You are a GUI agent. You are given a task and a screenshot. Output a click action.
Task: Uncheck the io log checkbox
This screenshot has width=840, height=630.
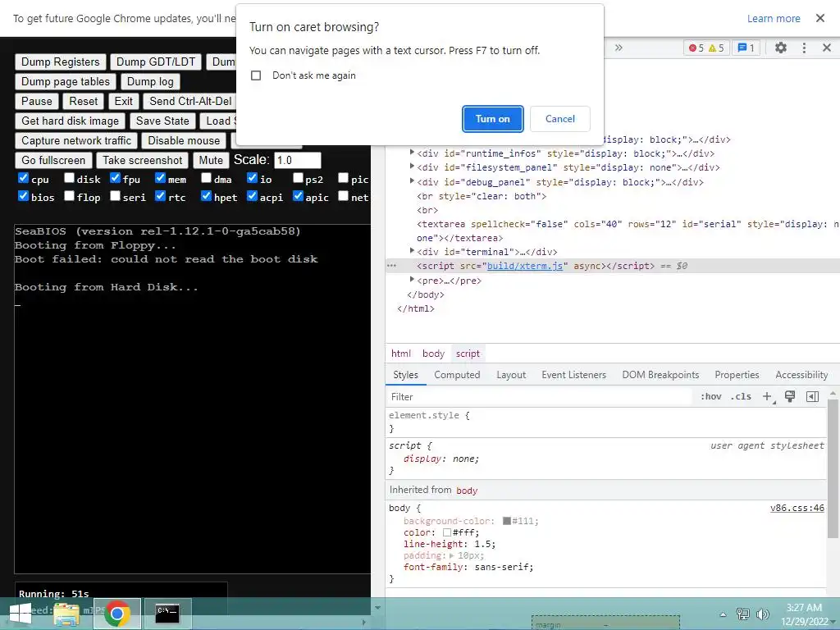(x=253, y=178)
